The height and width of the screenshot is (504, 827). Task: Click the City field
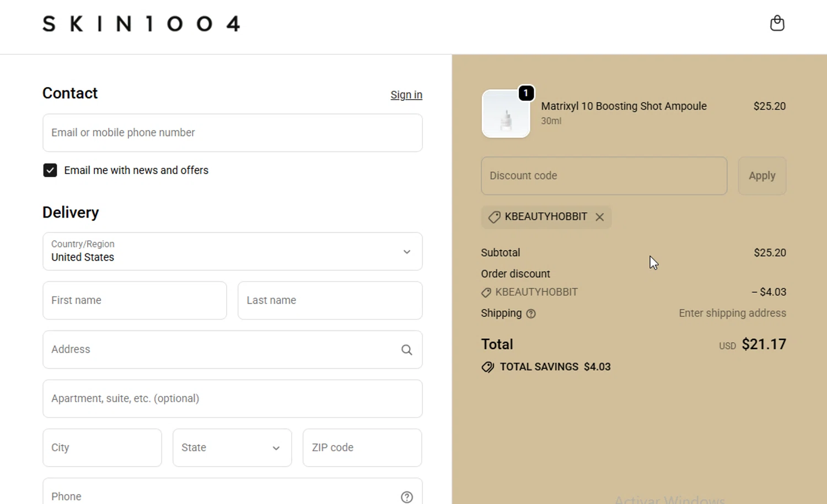point(103,448)
